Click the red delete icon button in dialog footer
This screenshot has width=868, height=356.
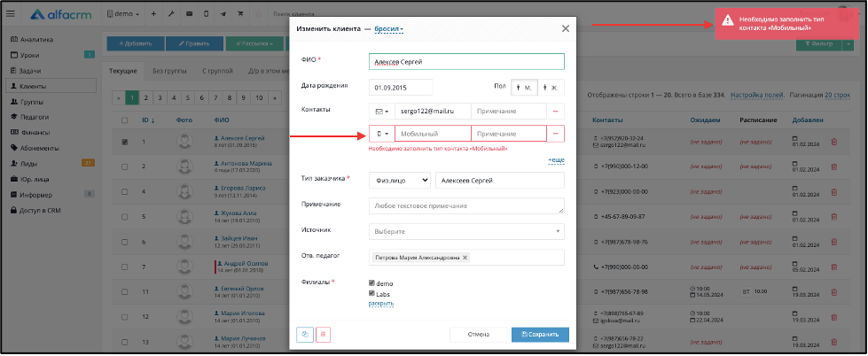coord(324,334)
